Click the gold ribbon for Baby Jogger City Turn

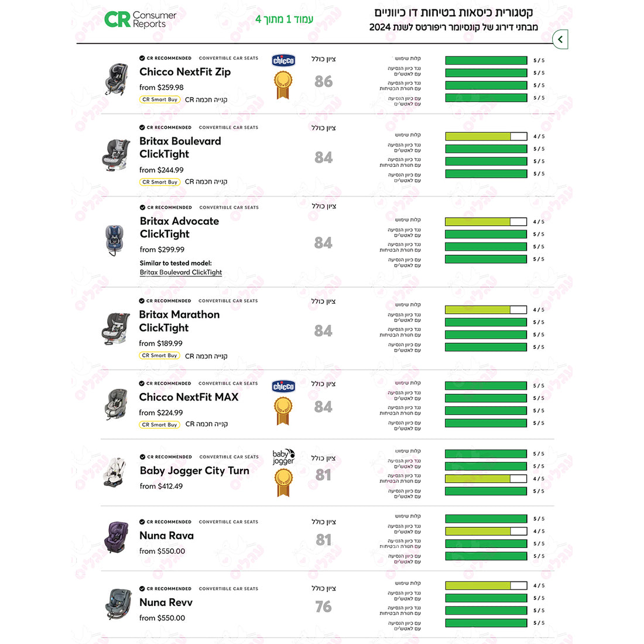coord(283,482)
